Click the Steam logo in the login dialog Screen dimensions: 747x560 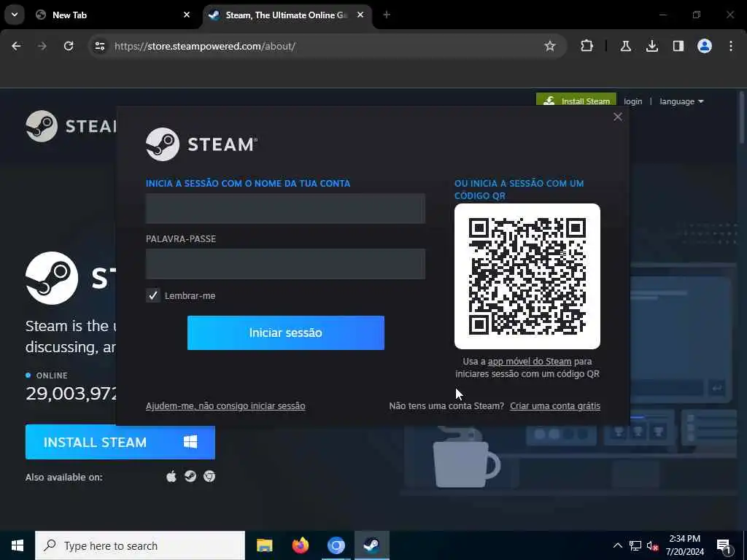(201, 144)
